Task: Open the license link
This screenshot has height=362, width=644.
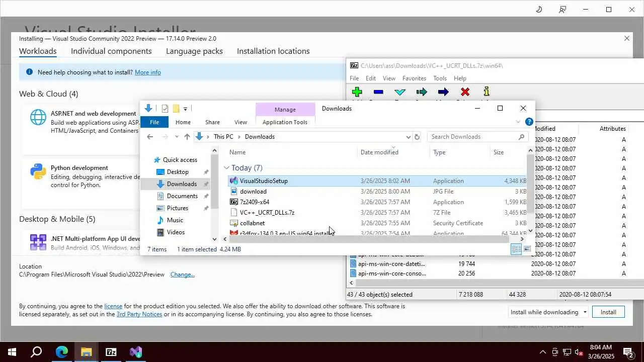Action: click(113, 306)
